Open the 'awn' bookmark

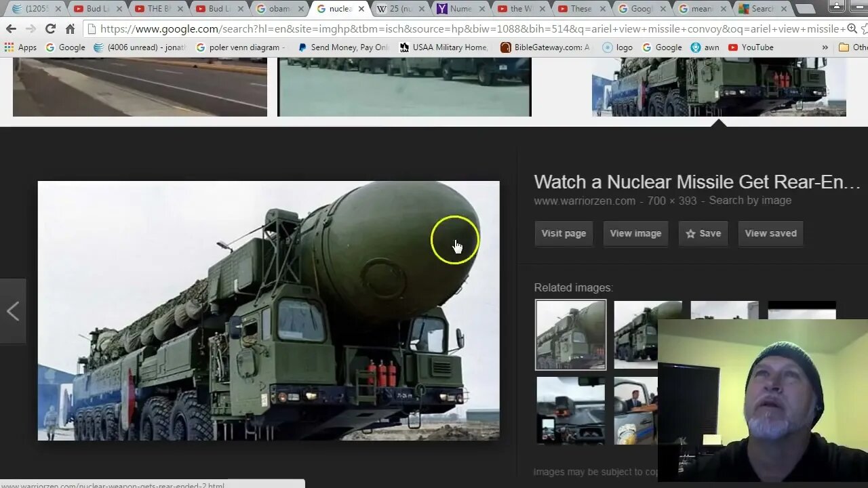point(705,47)
